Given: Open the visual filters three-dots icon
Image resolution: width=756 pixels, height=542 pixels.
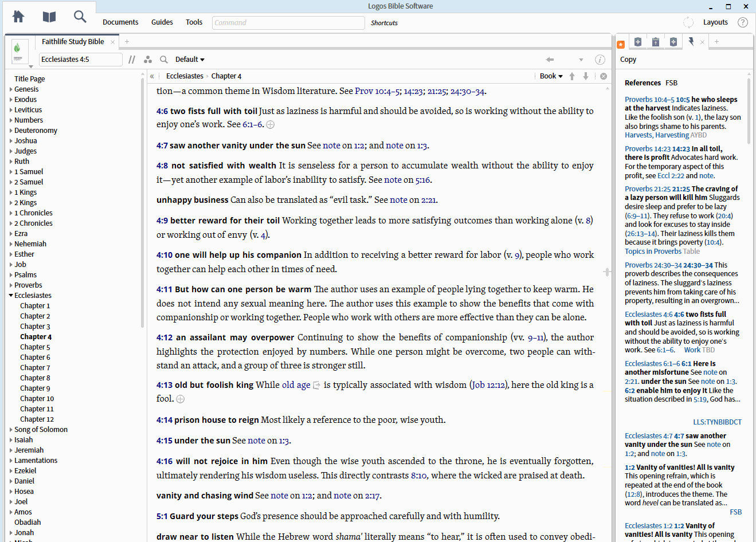Looking at the screenshot, I should point(148,60).
